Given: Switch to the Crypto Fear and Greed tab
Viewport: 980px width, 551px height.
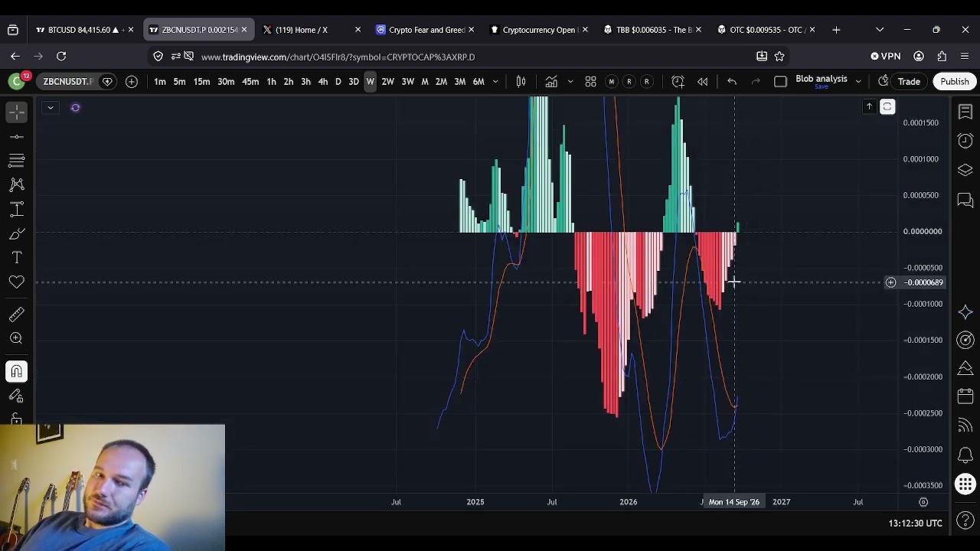Looking at the screenshot, I should pos(423,30).
